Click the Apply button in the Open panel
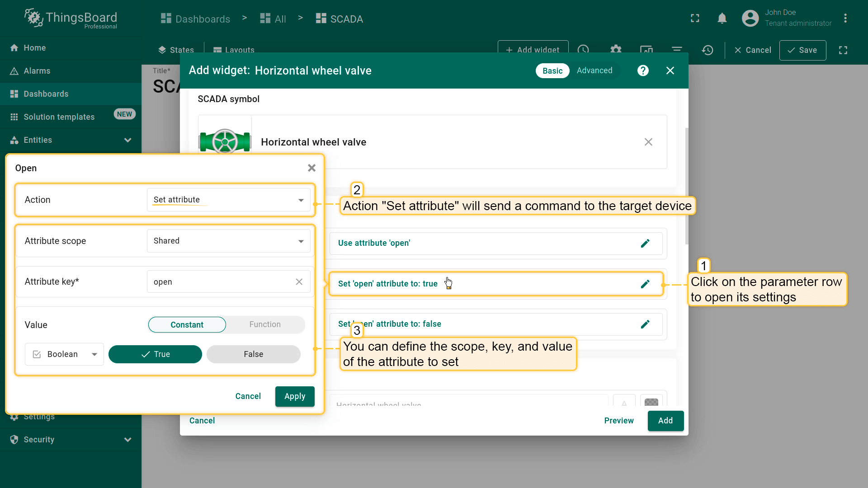This screenshot has width=868, height=488. (x=295, y=396)
